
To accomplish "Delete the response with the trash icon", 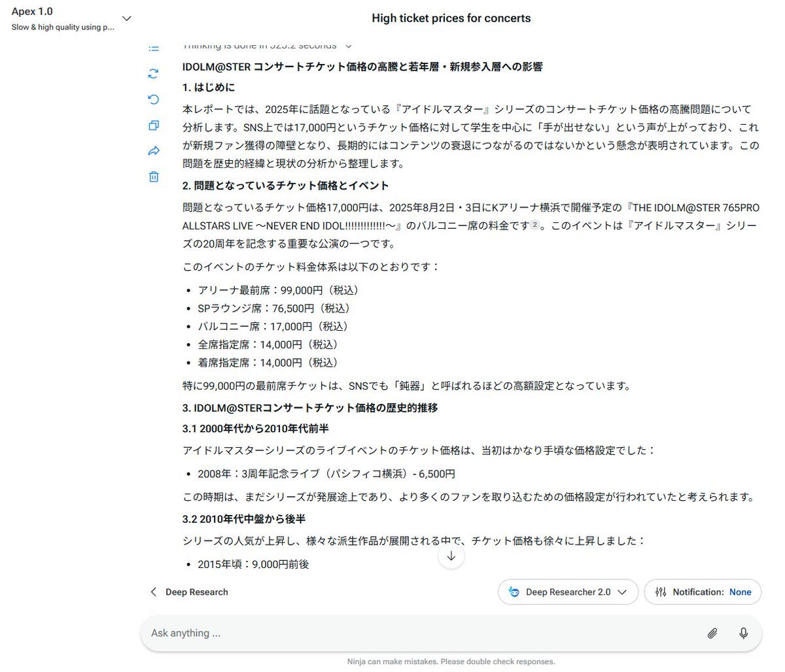I will [154, 176].
